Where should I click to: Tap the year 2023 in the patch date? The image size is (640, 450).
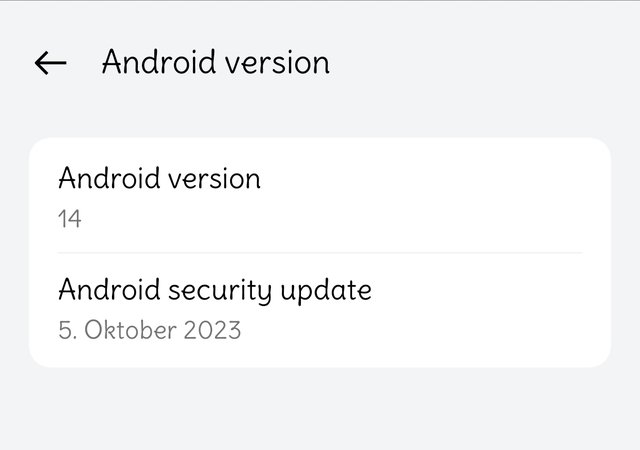212,330
